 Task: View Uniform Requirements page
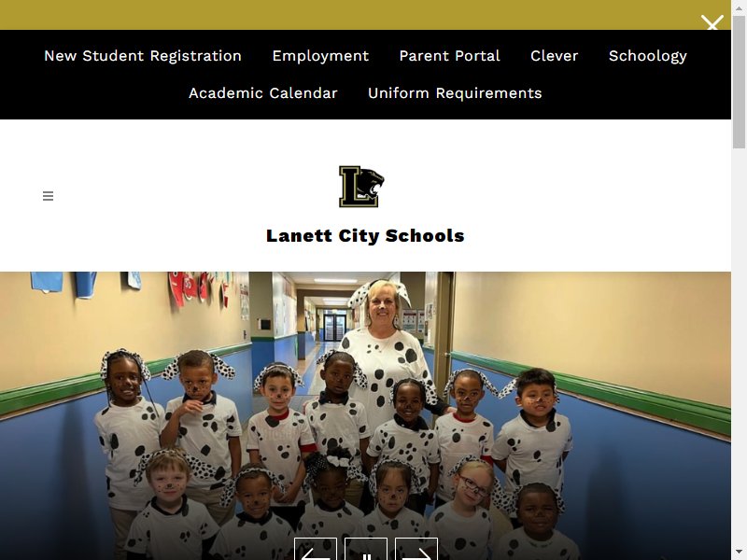point(455,92)
